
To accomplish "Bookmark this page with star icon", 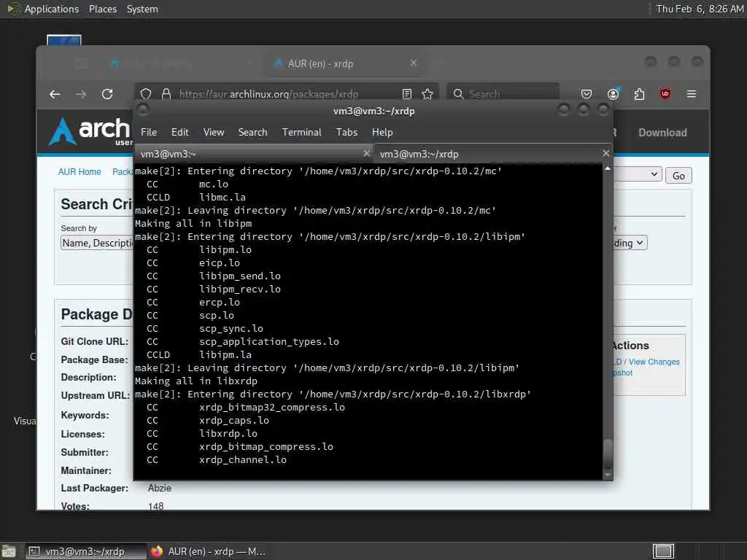I will 427,94.
